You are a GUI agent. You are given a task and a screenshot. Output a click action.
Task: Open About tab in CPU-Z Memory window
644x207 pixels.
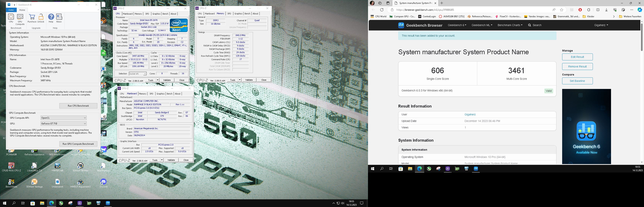pos(255,13)
